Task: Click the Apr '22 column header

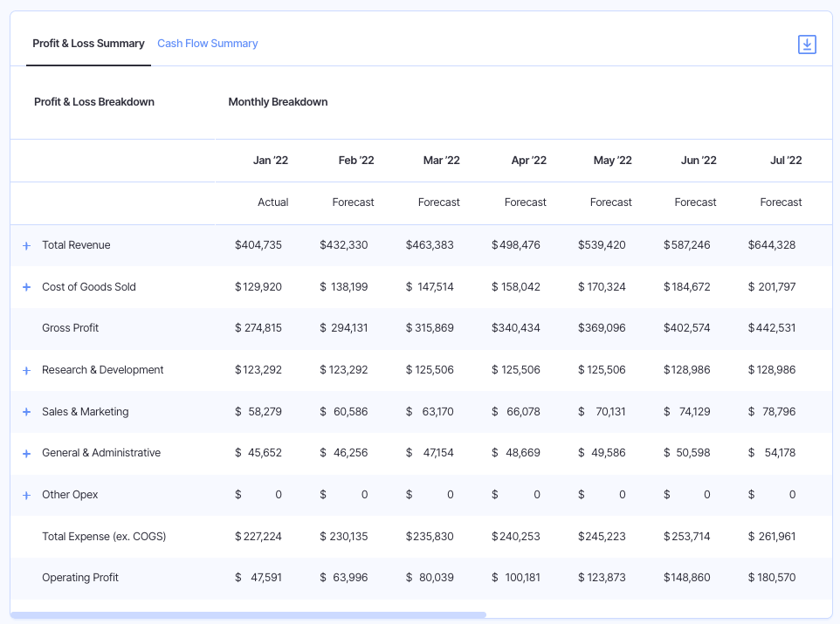Action: [x=529, y=161]
